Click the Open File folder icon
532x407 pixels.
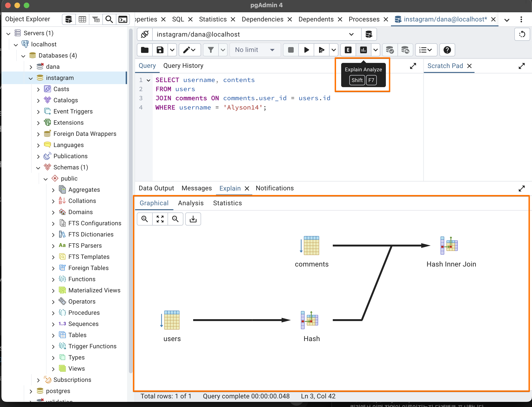(145, 50)
